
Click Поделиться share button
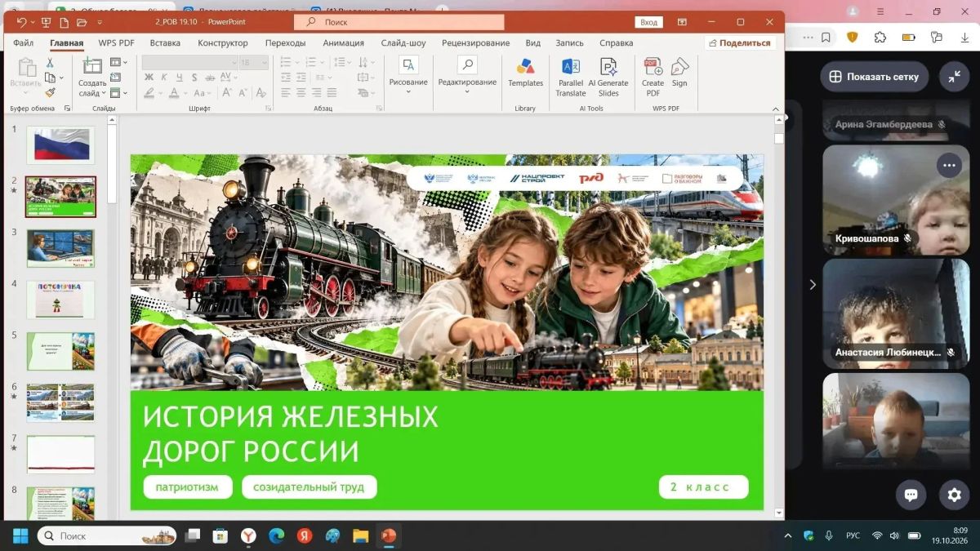pyautogui.click(x=740, y=43)
